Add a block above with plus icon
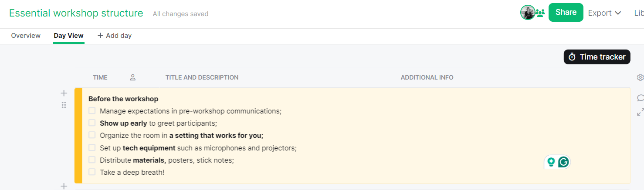 coord(64,93)
